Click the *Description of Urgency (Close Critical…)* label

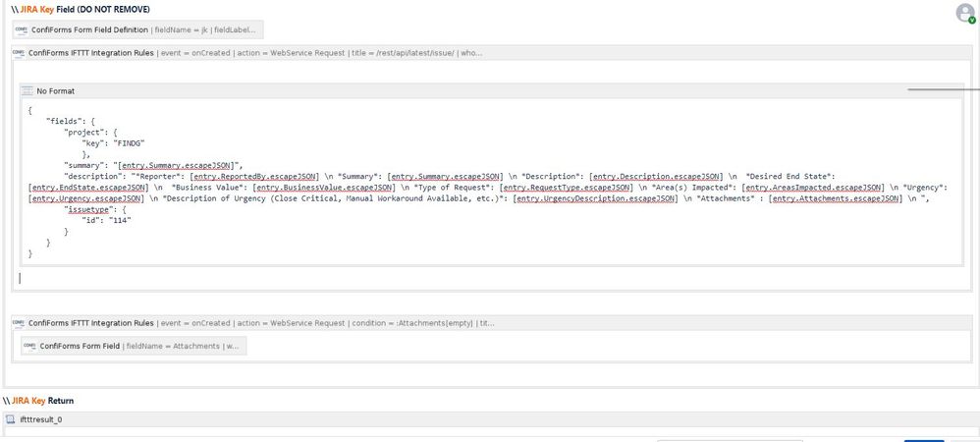point(335,198)
